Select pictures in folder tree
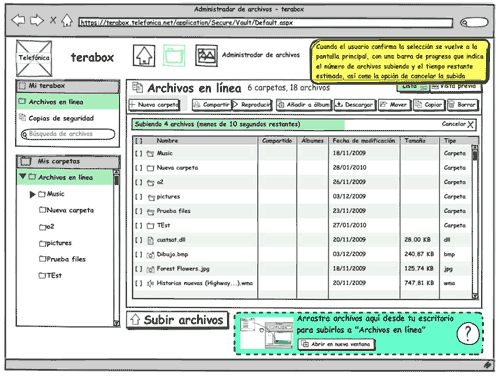Image resolution: width=500 pixels, height=376 pixels. [55, 243]
